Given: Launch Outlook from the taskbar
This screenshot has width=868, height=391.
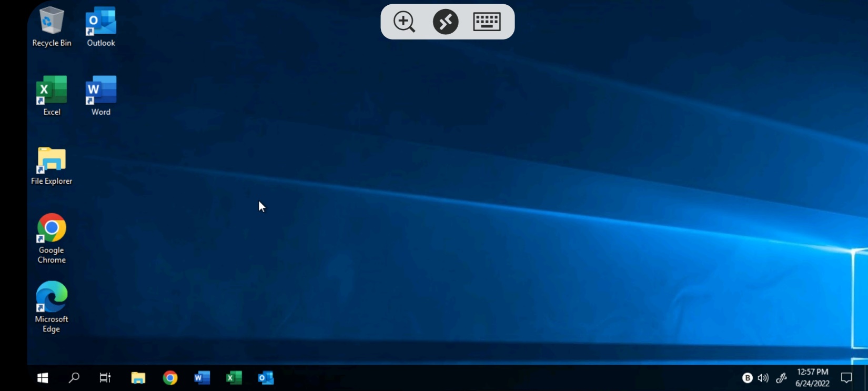Looking at the screenshot, I should coord(266,378).
